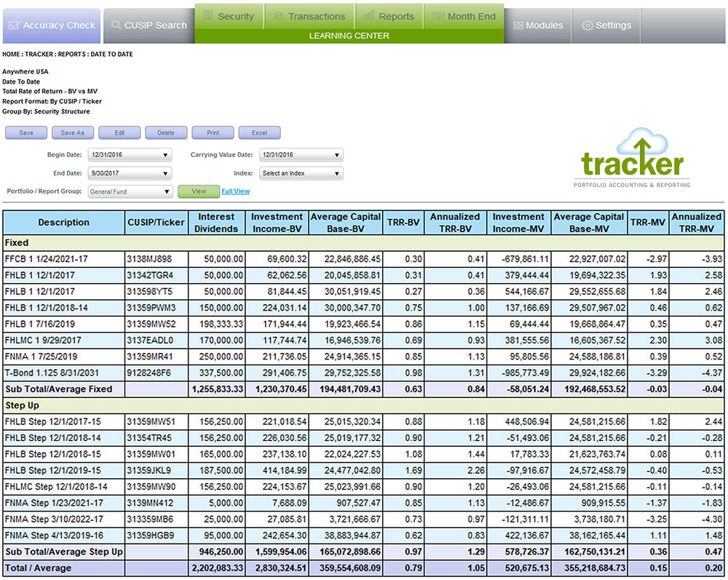Click the Settings gear icon
The image size is (728, 580).
coord(587,25)
